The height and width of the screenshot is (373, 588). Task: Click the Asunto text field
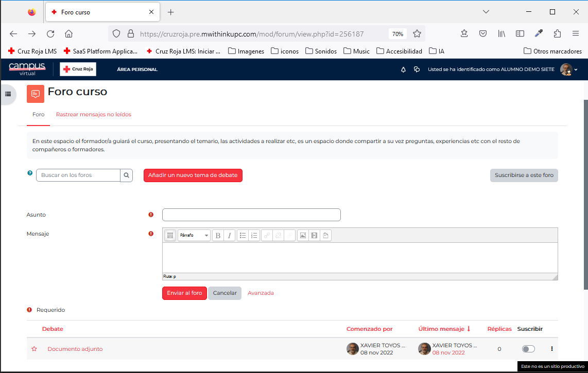(x=251, y=215)
